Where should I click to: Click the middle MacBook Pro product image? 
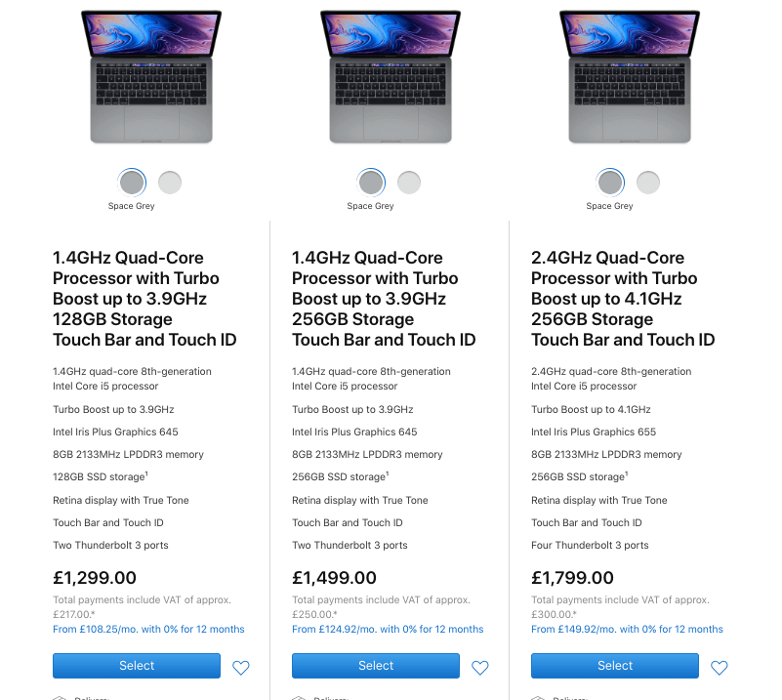tap(391, 76)
